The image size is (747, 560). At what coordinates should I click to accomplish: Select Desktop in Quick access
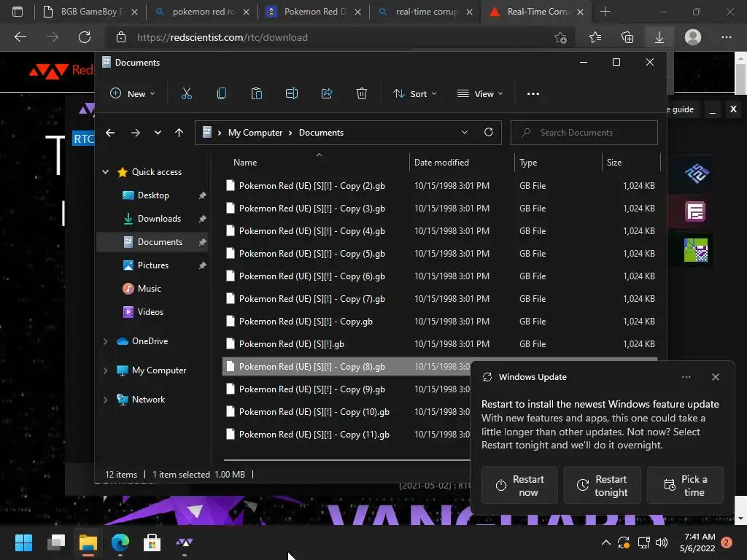pyautogui.click(x=152, y=195)
